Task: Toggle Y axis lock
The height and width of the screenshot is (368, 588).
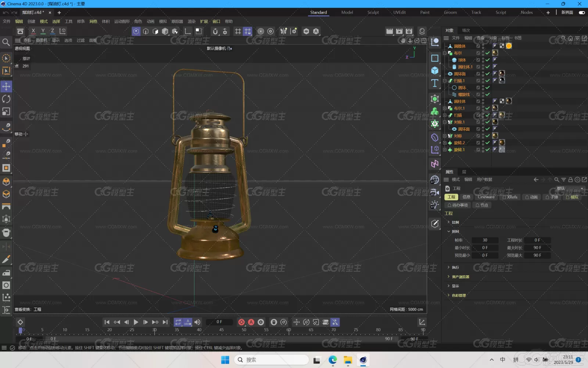Action: 43,31
